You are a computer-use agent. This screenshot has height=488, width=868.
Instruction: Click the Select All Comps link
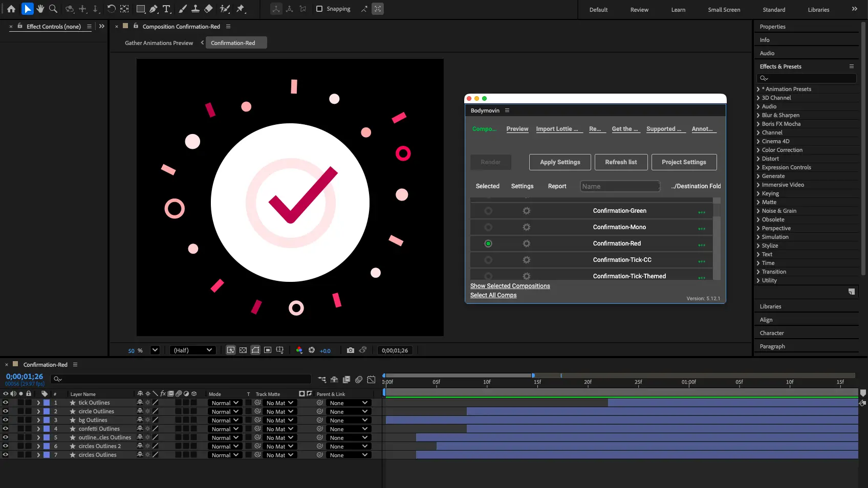pos(493,295)
